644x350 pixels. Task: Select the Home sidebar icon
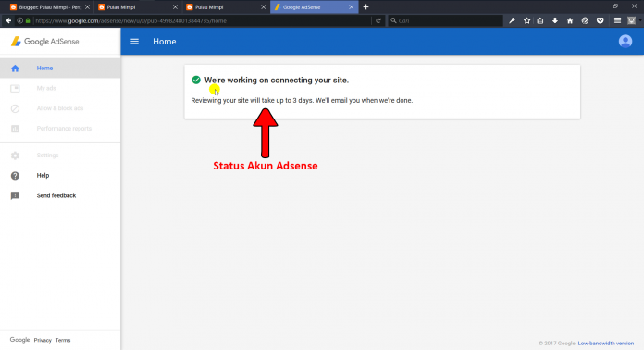coord(15,69)
